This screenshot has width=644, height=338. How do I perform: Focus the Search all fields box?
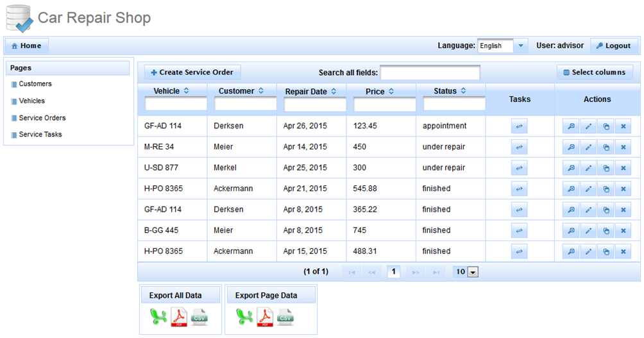click(x=430, y=72)
